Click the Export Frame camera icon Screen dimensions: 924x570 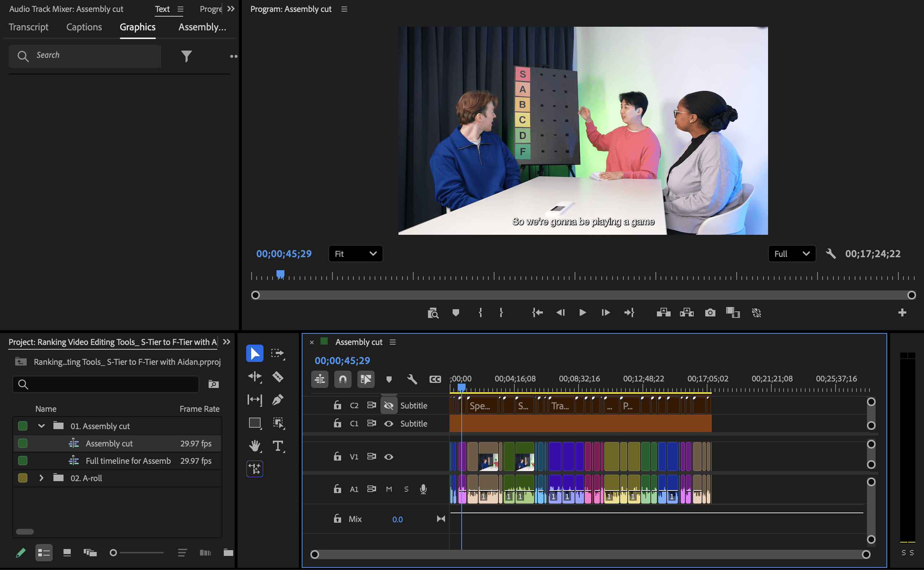[710, 312]
